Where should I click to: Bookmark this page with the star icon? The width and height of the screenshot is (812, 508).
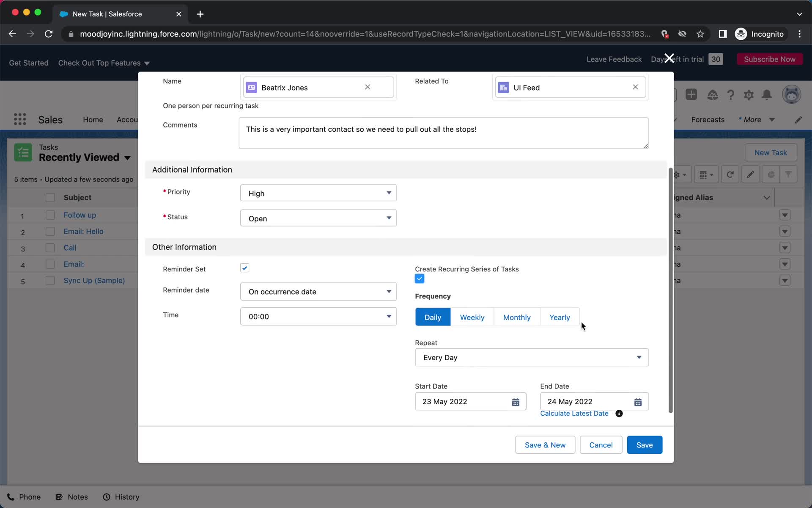coord(700,34)
